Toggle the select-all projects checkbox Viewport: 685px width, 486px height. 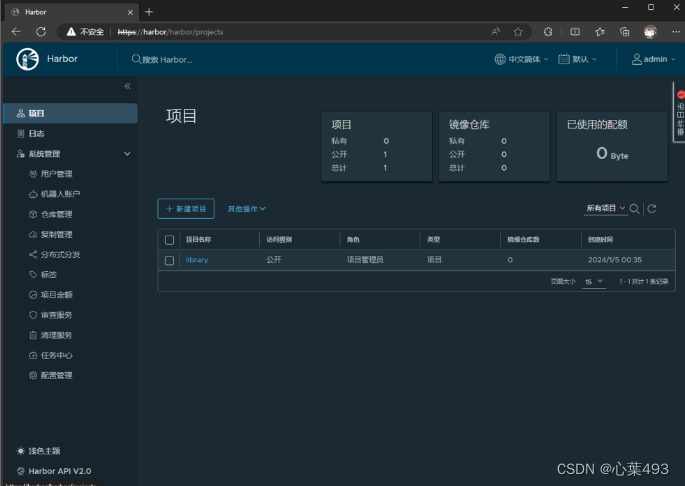point(170,240)
